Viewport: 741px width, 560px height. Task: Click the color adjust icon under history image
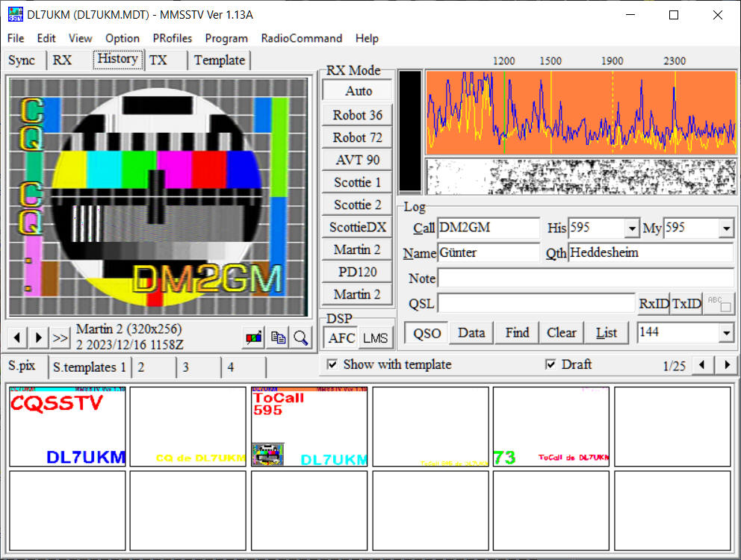[x=254, y=337]
